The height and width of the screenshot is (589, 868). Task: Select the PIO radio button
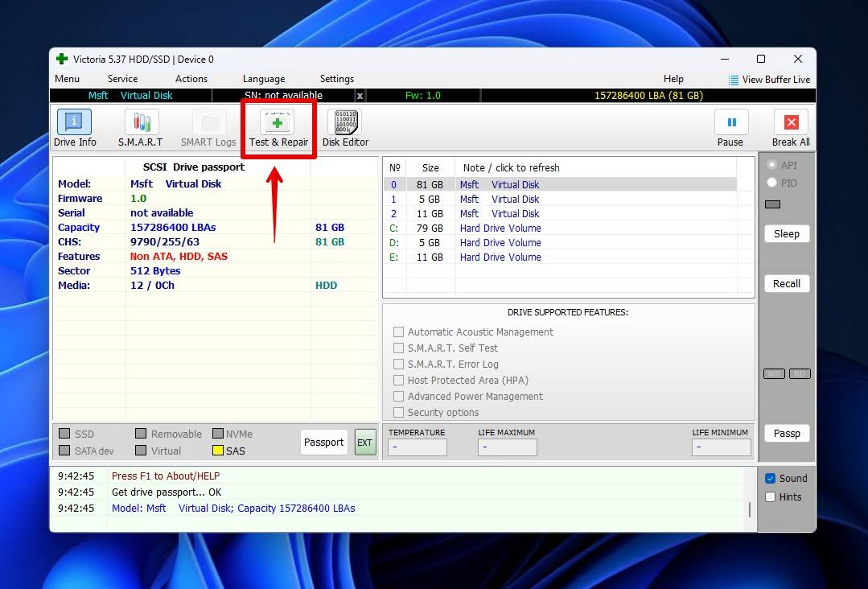click(772, 183)
